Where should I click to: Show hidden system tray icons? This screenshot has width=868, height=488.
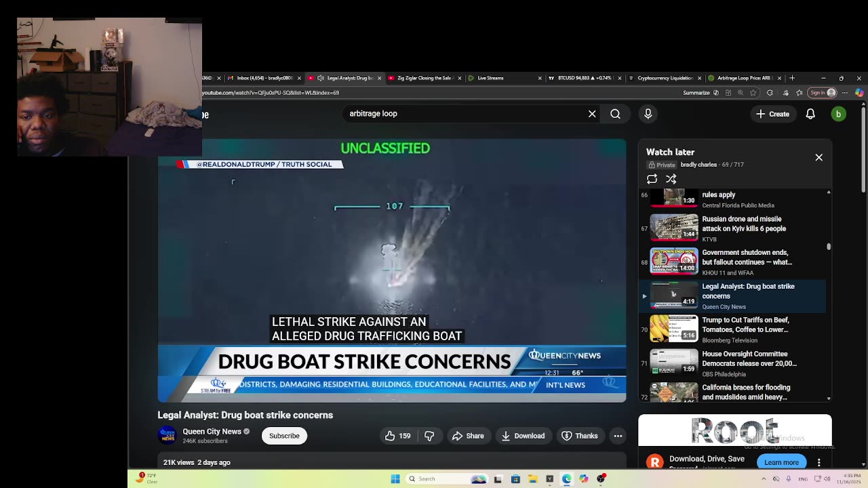(764, 479)
